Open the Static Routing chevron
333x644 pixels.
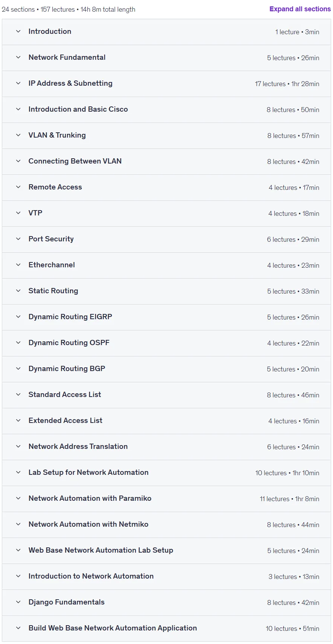point(18,291)
